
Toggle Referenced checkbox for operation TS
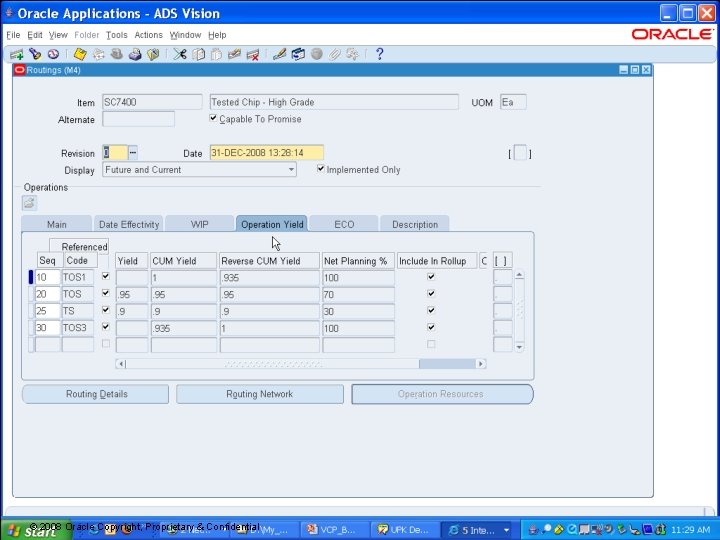point(106,310)
